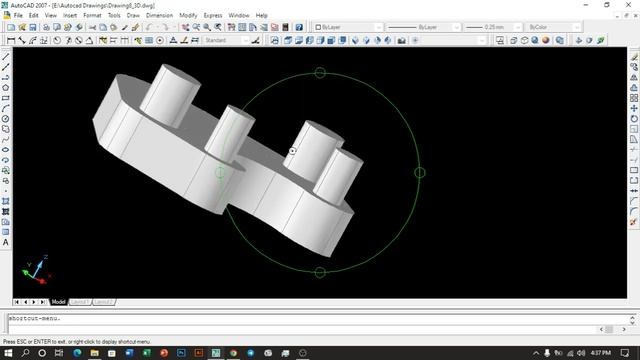This screenshot has width=640, height=360.
Task: Select the Ellipse draw tool
Action: tap(6, 150)
